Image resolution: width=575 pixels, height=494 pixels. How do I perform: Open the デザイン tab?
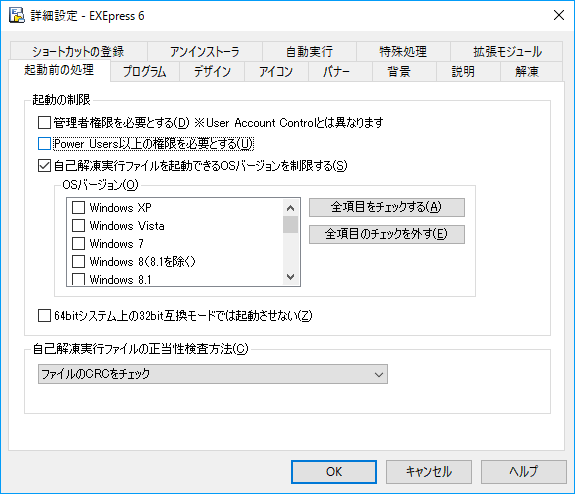coord(212,71)
